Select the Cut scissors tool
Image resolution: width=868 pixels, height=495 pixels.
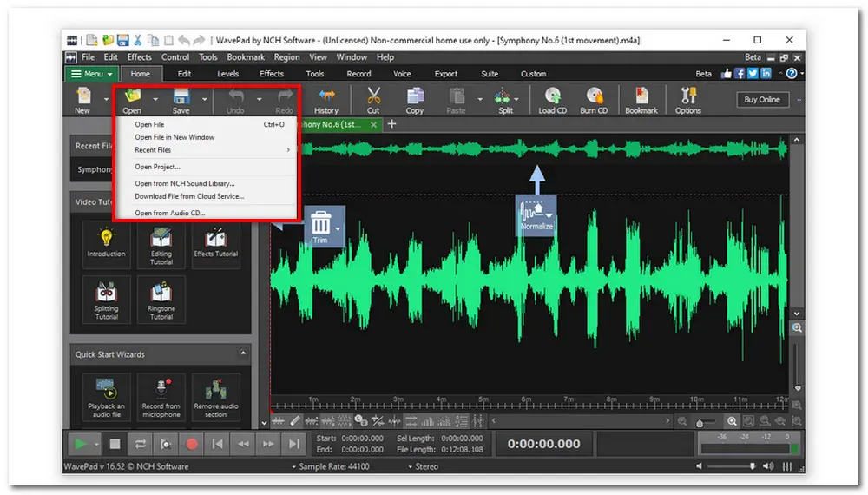pos(373,100)
